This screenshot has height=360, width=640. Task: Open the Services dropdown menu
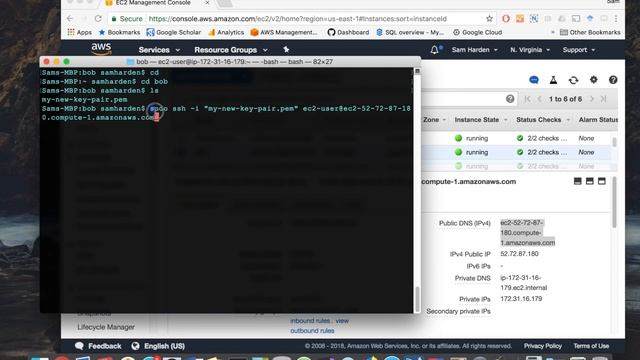159,50
